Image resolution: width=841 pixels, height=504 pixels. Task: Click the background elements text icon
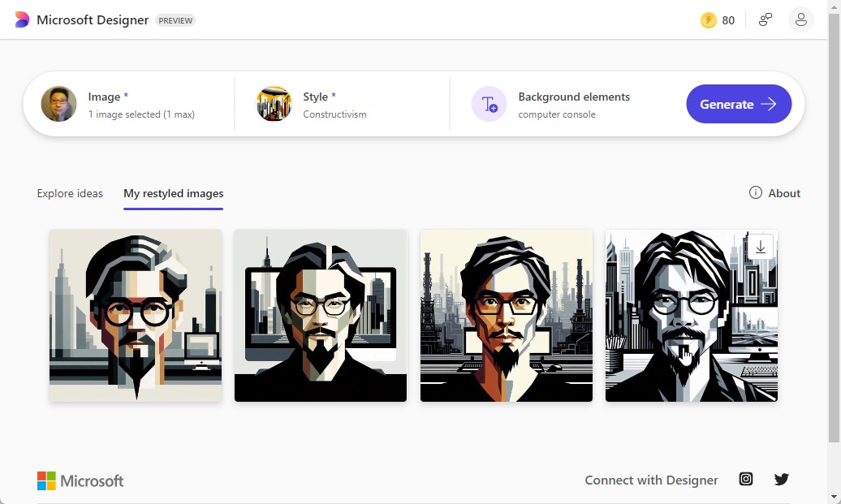point(489,104)
